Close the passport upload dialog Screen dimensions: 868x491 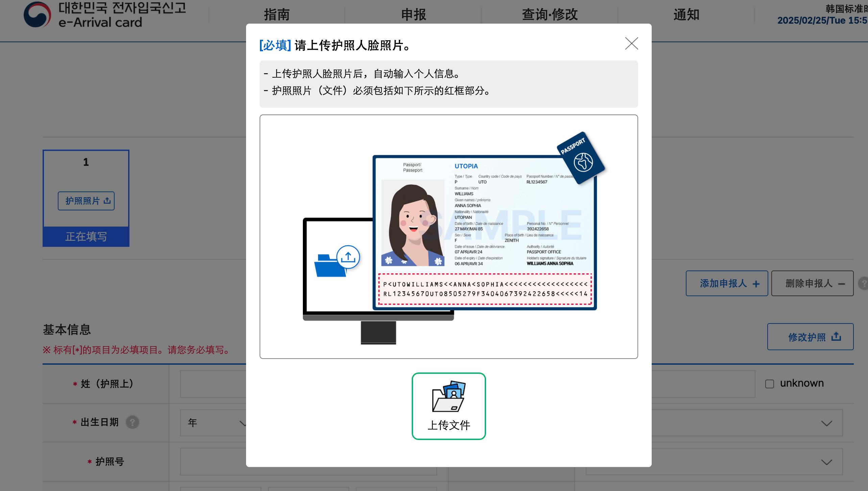pos(631,44)
